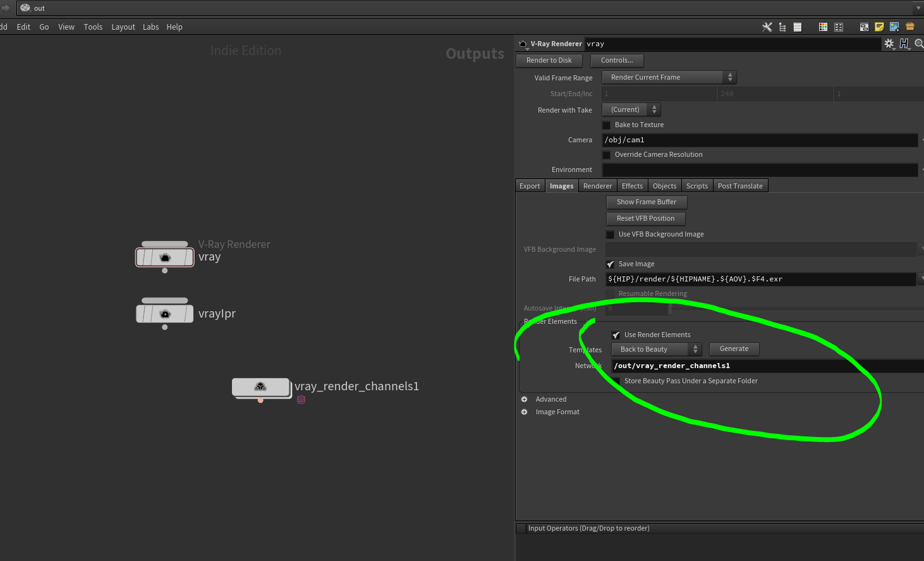This screenshot has width=924, height=561.
Task: Open the Labs menu
Action: 150,27
